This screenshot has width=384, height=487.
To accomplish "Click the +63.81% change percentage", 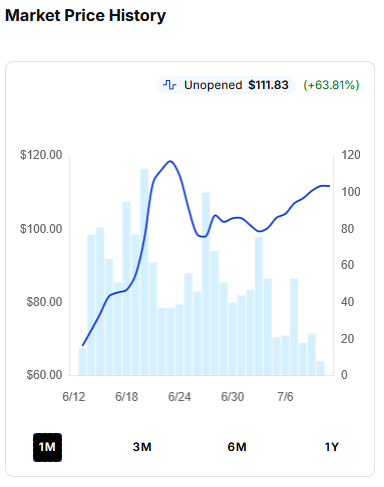I will click(331, 85).
